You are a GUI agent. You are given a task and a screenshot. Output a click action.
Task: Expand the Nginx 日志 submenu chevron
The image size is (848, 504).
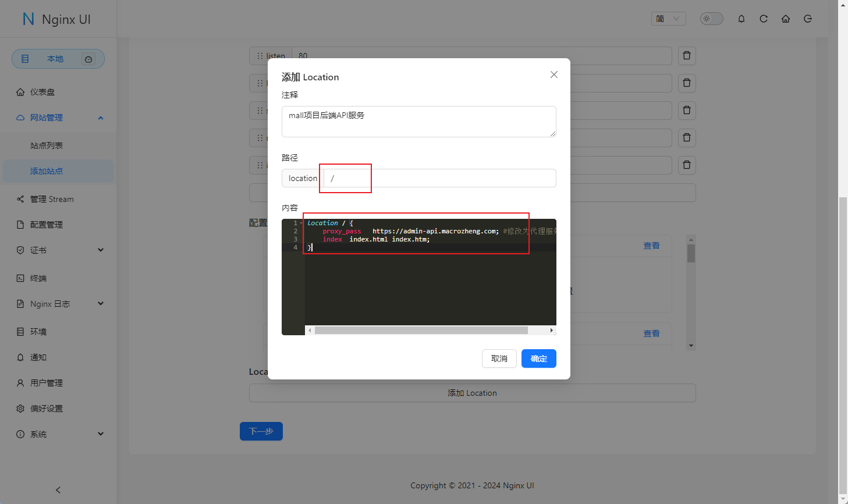coord(101,304)
